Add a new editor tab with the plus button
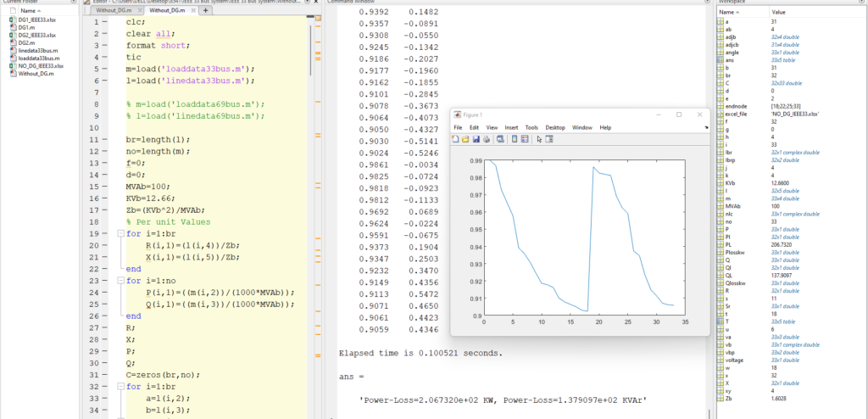The image size is (868, 419). coord(205,10)
